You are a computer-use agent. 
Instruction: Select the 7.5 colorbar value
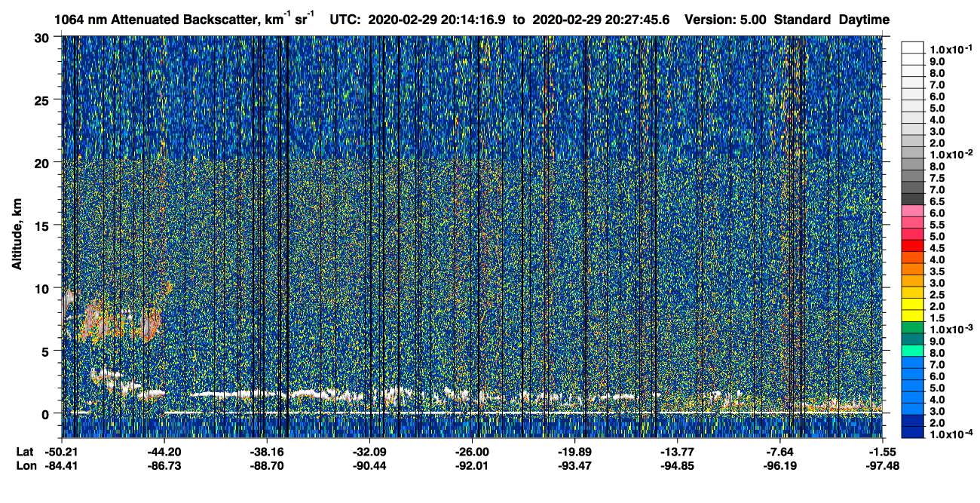tap(939, 179)
